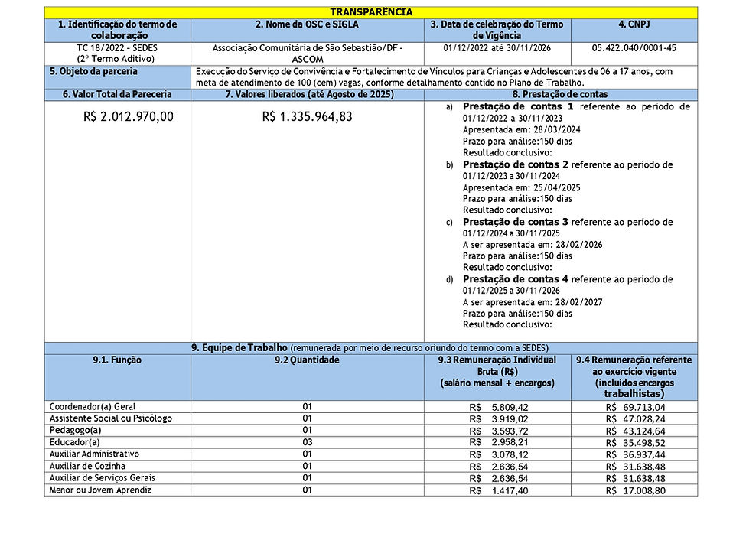The height and width of the screenshot is (560, 746).
Task: Click 'Apresentada em: 28/03/2024'
Action: [x=522, y=129]
